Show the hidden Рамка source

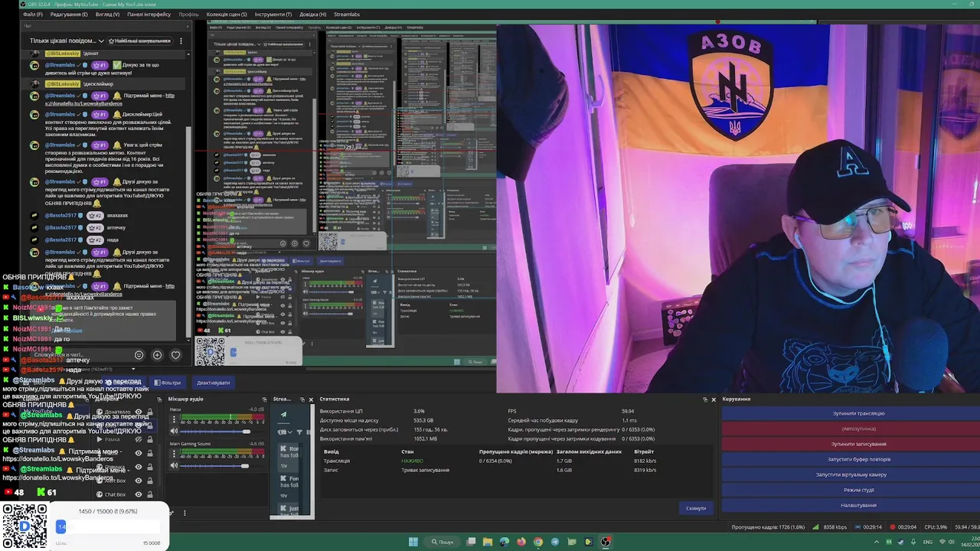(139, 439)
